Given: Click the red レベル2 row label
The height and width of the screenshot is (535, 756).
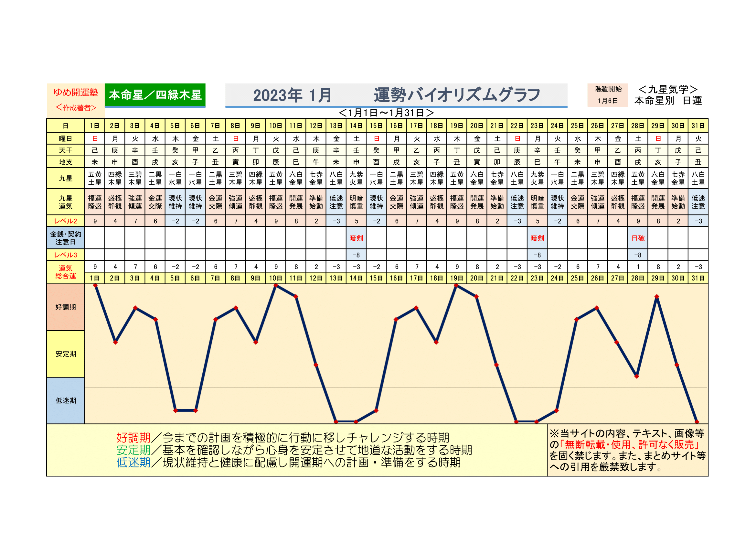Looking at the screenshot, I should [66, 221].
